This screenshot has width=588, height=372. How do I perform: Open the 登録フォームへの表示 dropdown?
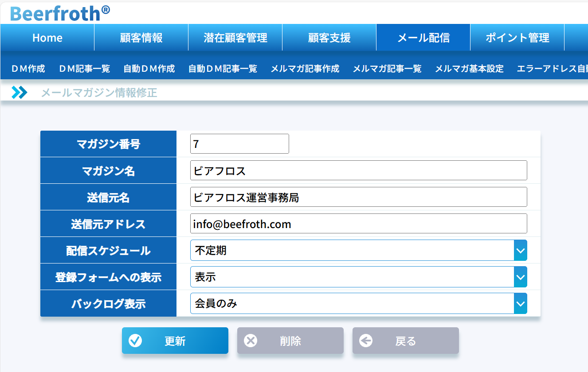(x=358, y=277)
